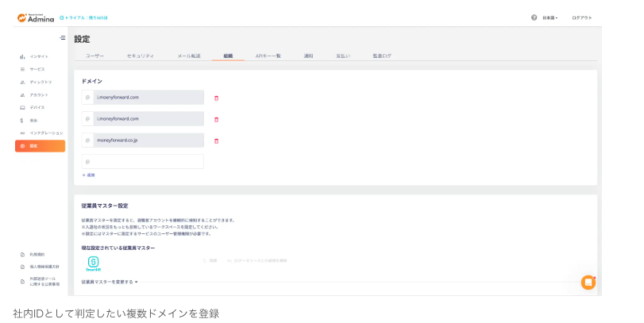Screen dimensions: 644x323
Task: Switch to the ユーザー tab
Action: point(94,56)
